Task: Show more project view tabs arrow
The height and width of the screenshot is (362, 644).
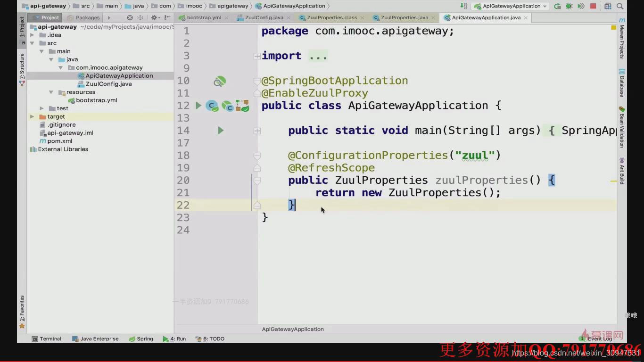Action: click(x=109, y=17)
